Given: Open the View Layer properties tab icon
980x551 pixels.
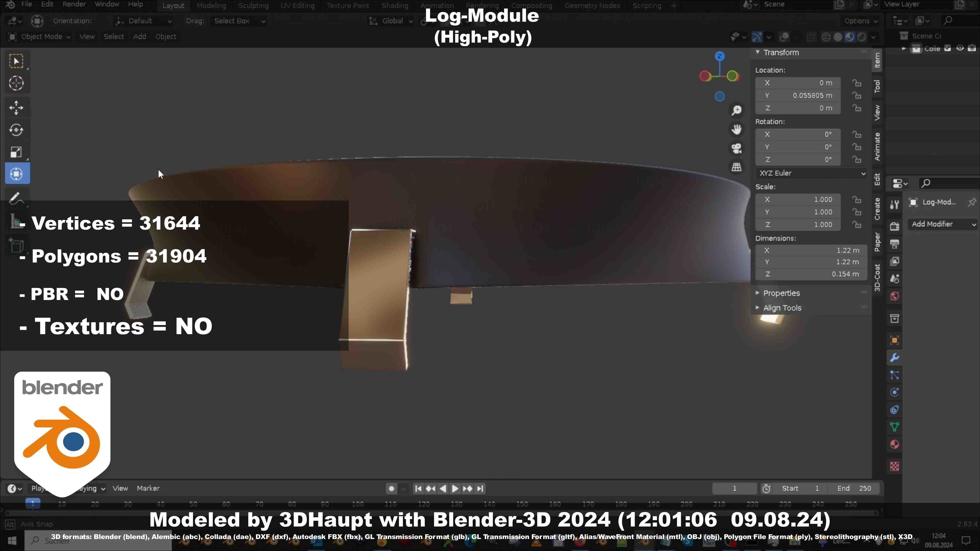Looking at the screenshot, I should coord(895,261).
